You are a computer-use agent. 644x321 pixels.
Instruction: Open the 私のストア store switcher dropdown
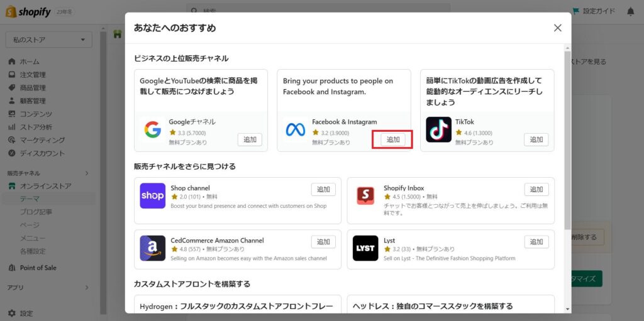49,40
